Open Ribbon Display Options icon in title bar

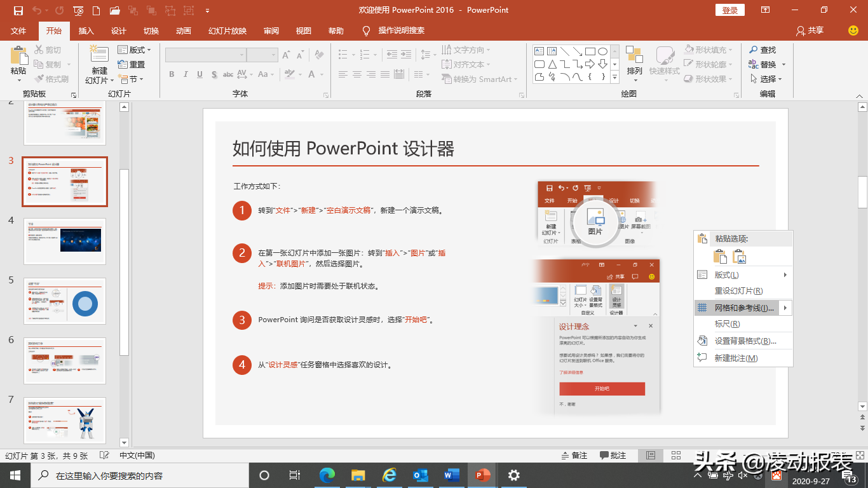pyautogui.click(x=766, y=10)
